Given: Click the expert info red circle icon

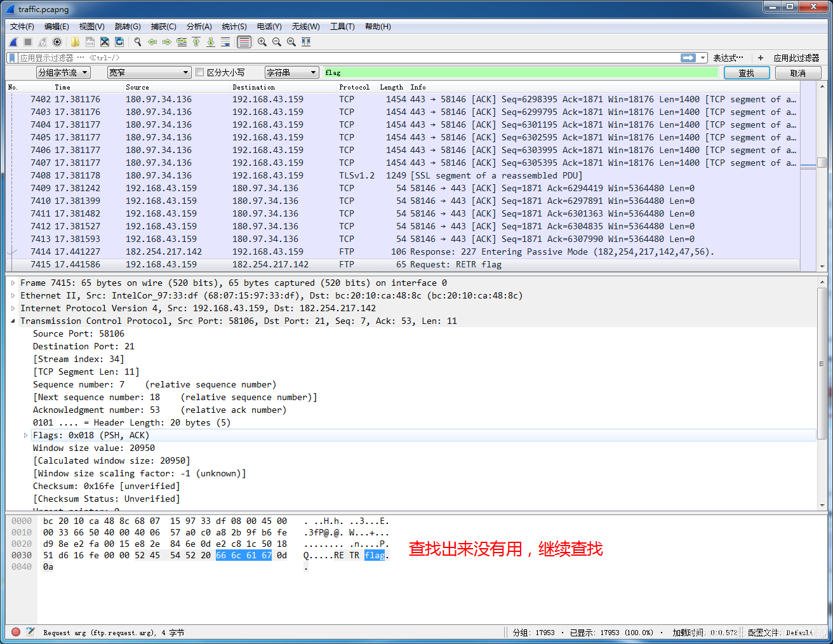Looking at the screenshot, I should (x=16, y=632).
